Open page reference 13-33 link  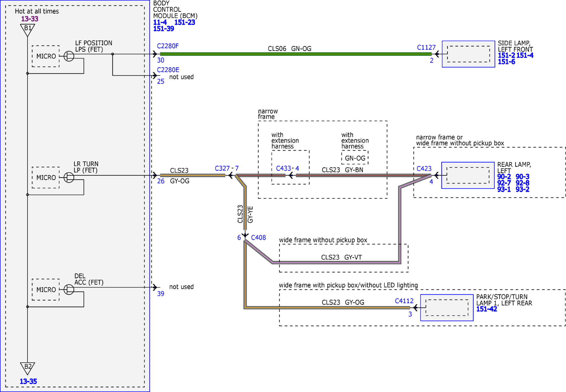click(x=30, y=19)
